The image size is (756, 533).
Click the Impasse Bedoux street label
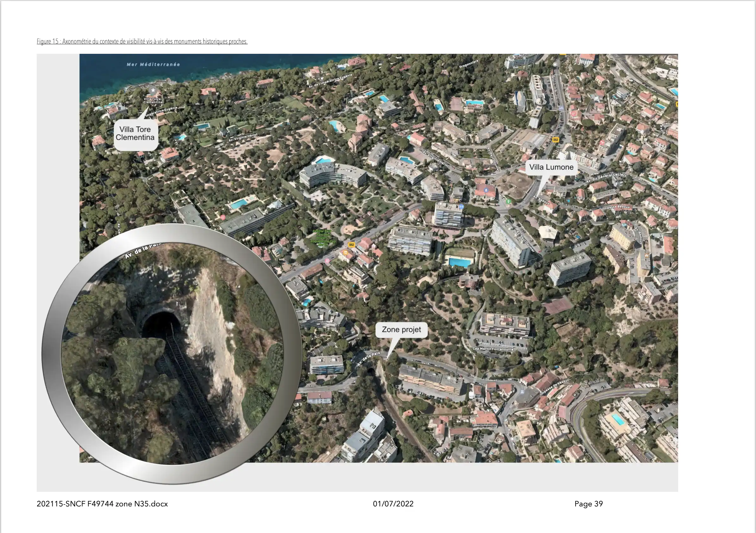(x=616, y=207)
